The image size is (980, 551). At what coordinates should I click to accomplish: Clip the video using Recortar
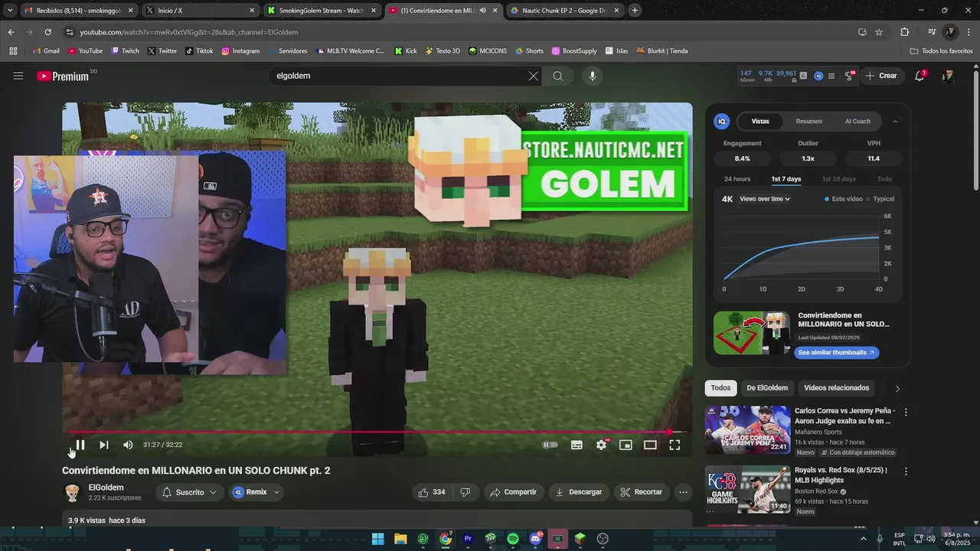[642, 492]
